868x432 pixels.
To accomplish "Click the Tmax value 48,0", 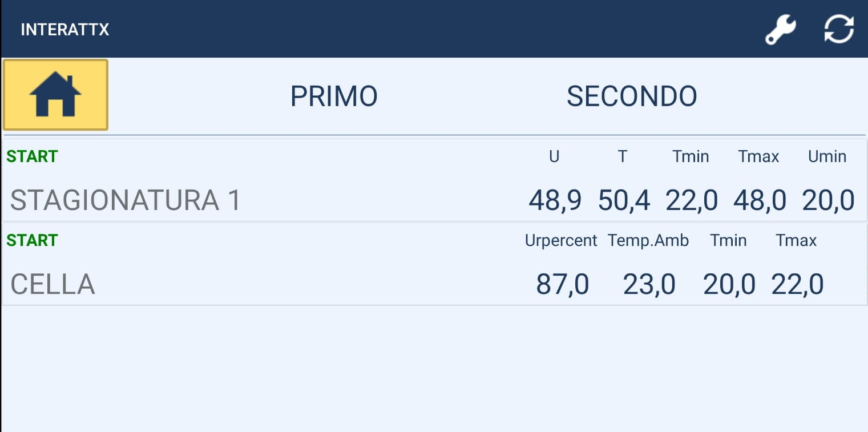I will tap(760, 200).
